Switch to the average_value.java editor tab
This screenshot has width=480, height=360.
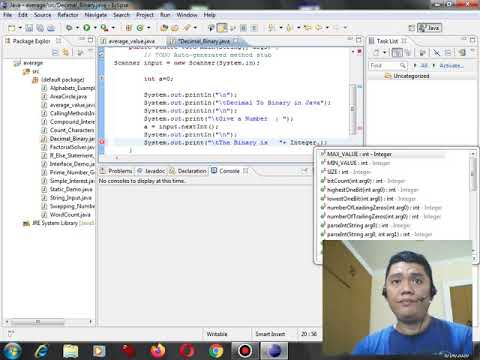click(x=132, y=41)
